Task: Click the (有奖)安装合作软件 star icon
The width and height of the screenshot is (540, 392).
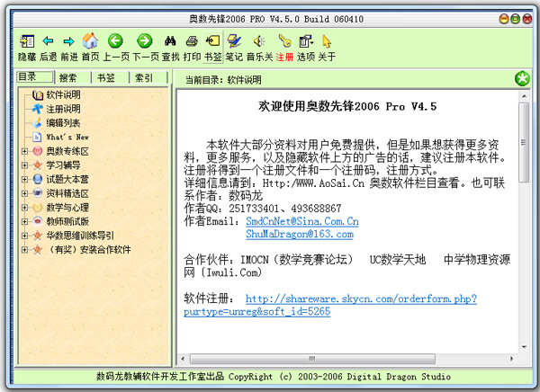Action: (38, 250)
